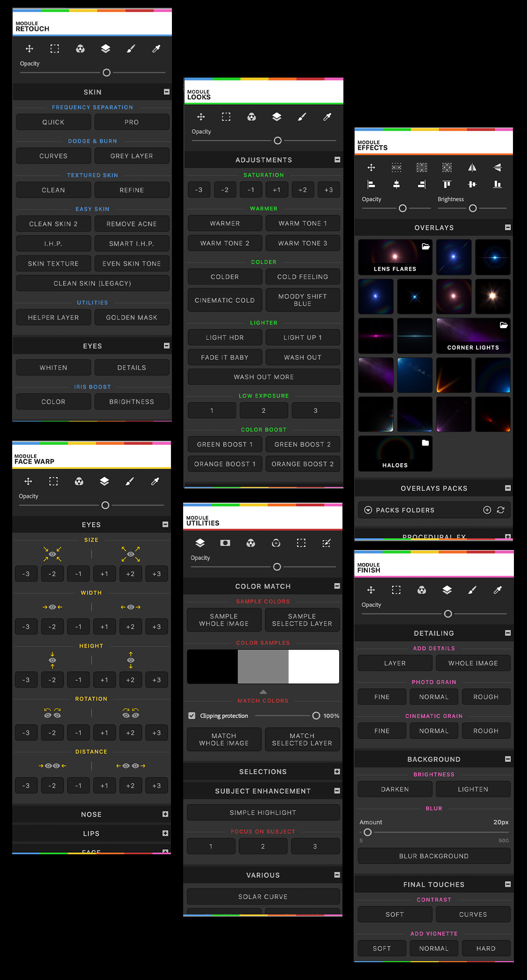
Task: Apply the Cinematic Cold look
Action: (x=225, y=300)
